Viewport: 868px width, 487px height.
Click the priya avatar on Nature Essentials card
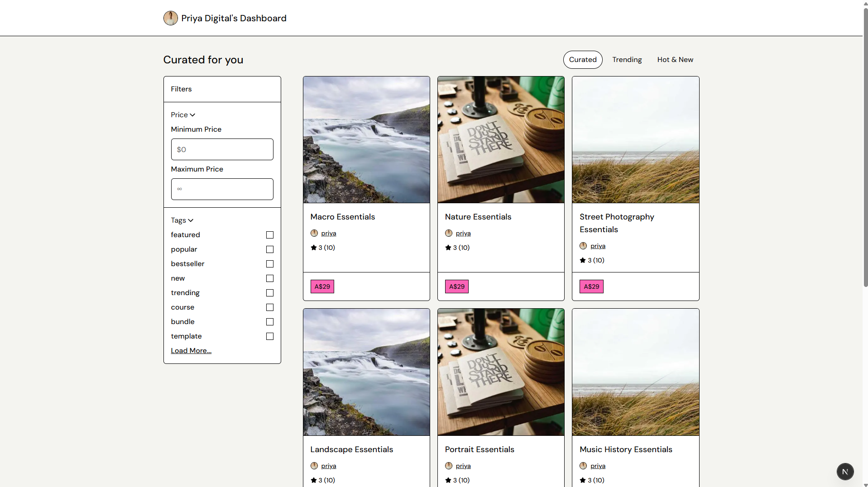(x=449, y=233)
